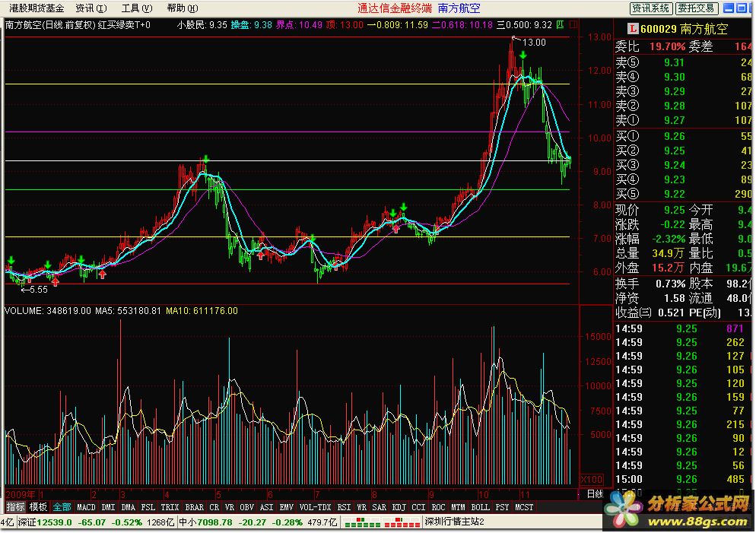Click the 现价 value 9.25
756x533 pixels.
tap(674, 210)
